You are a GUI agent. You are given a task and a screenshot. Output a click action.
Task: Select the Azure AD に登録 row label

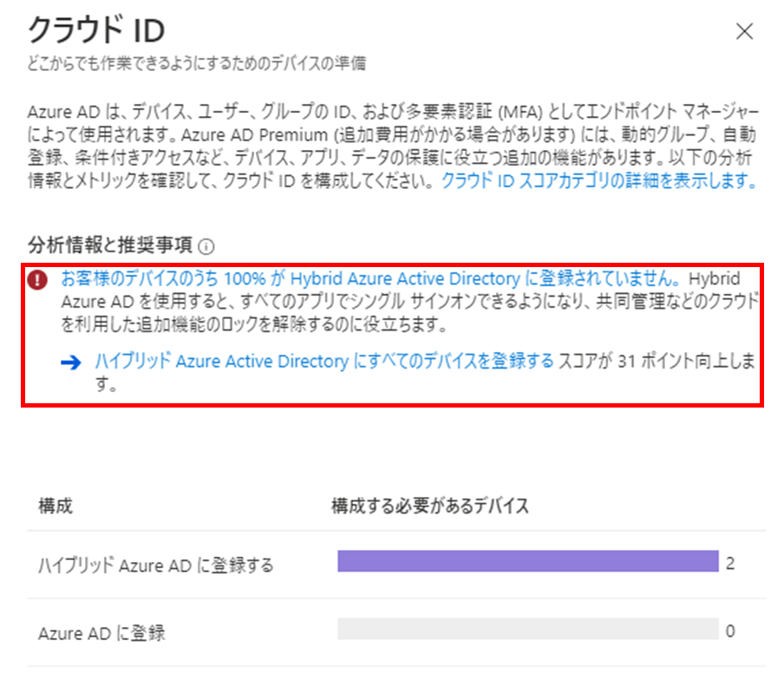101,633
